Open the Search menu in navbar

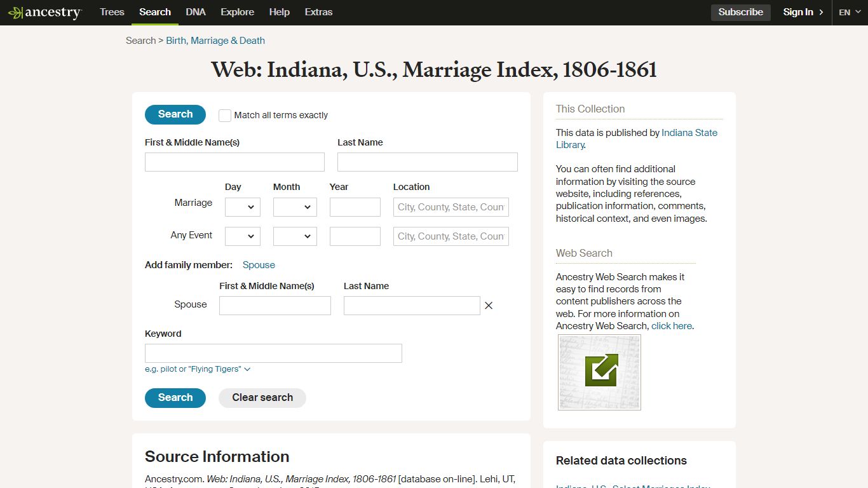[155, 12]
